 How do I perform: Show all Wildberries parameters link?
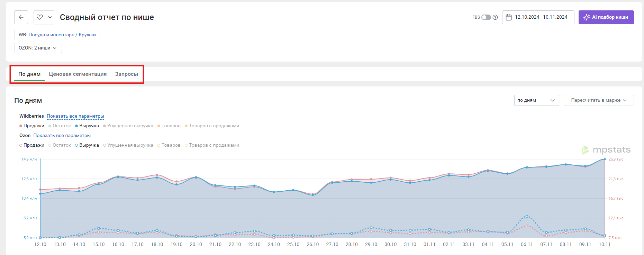coord(75,116)
